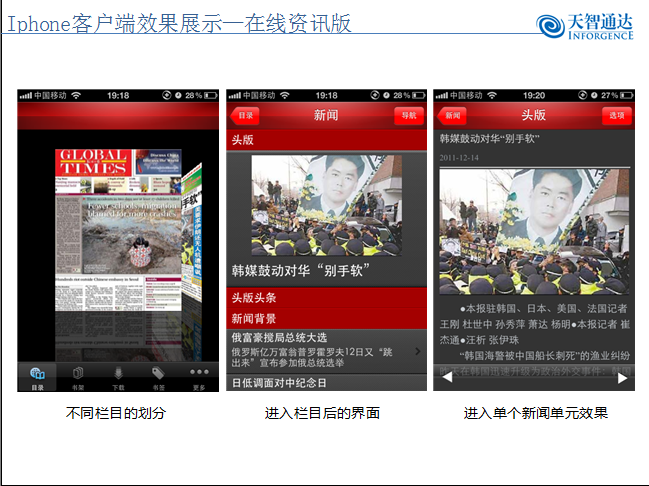
Task: Click the 天智通达 Inforgence logo
Action: 584,26
